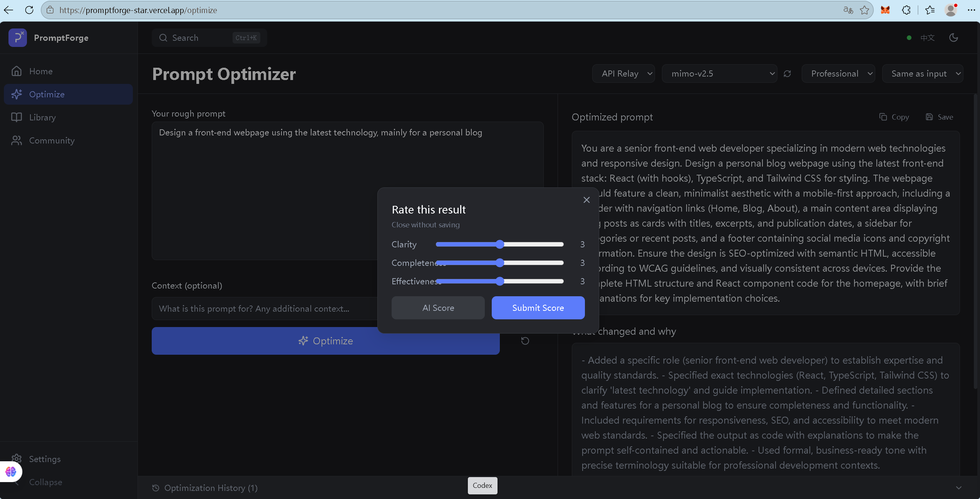
Task: Click the floating brain assistant icon
Action: [x=11, y=472]
